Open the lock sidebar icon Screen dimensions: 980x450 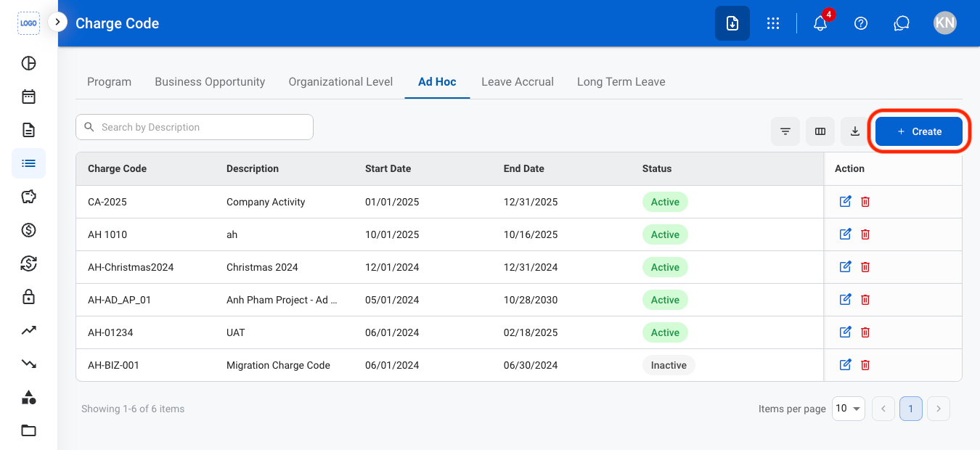point(28,297)
